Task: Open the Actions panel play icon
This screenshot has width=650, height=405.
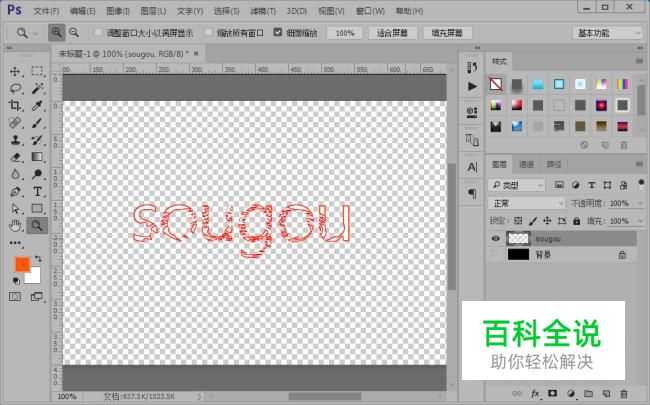Action: coord(472,86)
